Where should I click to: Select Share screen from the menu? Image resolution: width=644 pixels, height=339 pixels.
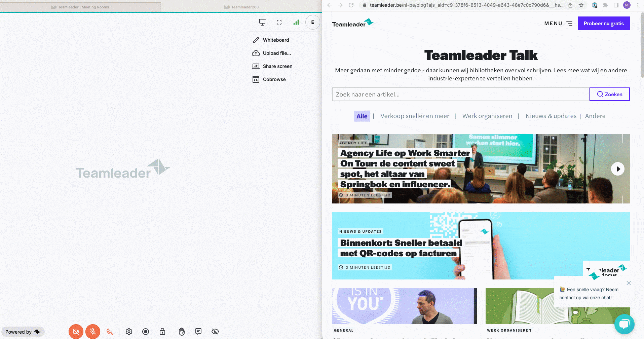[272, 66]
